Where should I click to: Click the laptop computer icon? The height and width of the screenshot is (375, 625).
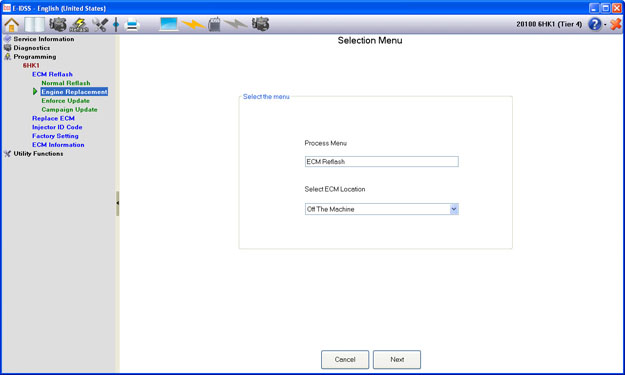[169, 24]
